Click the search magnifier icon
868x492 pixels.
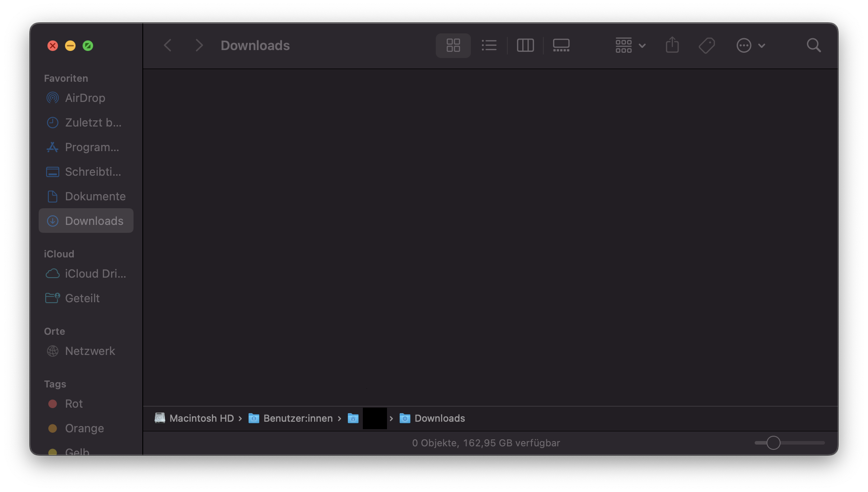814,45
